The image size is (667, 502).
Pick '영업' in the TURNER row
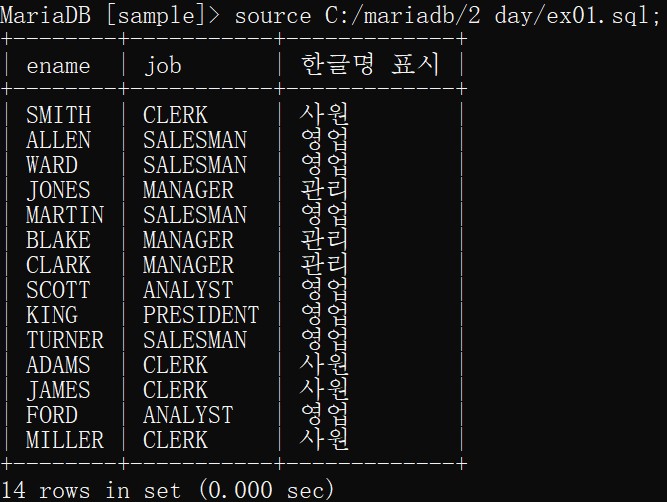324,339
